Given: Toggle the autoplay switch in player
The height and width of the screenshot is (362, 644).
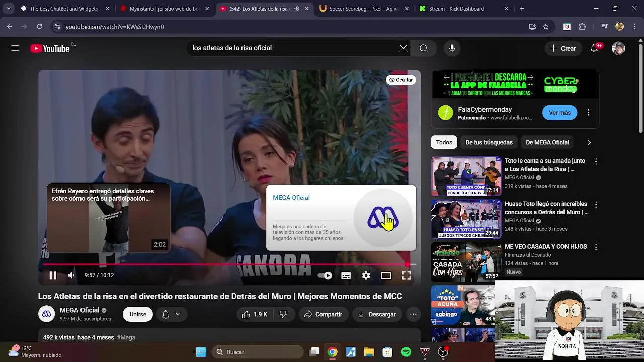Looking at the screenshot, I should pyautogui.click(x=325, y=275).
